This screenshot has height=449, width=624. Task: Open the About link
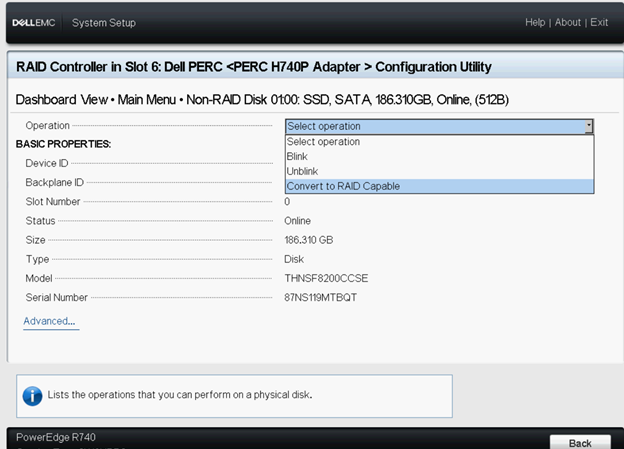(x=568, y=22)
